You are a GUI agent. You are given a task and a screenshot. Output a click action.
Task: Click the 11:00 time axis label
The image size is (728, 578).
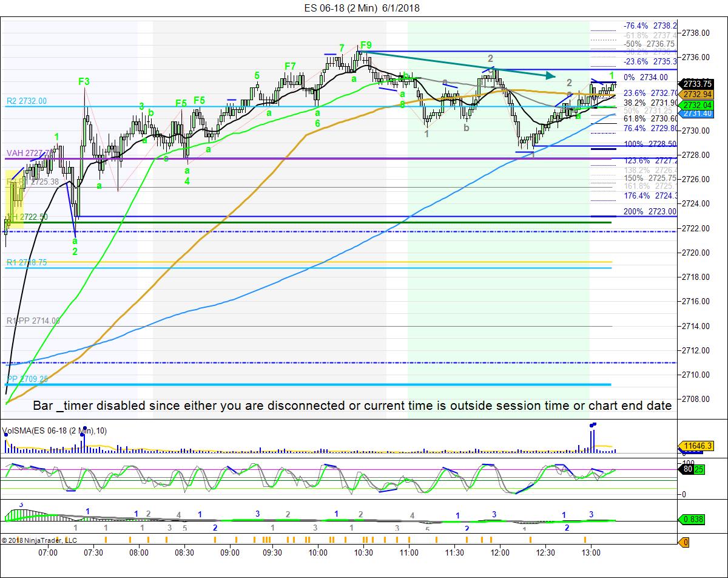pos(409,552)
